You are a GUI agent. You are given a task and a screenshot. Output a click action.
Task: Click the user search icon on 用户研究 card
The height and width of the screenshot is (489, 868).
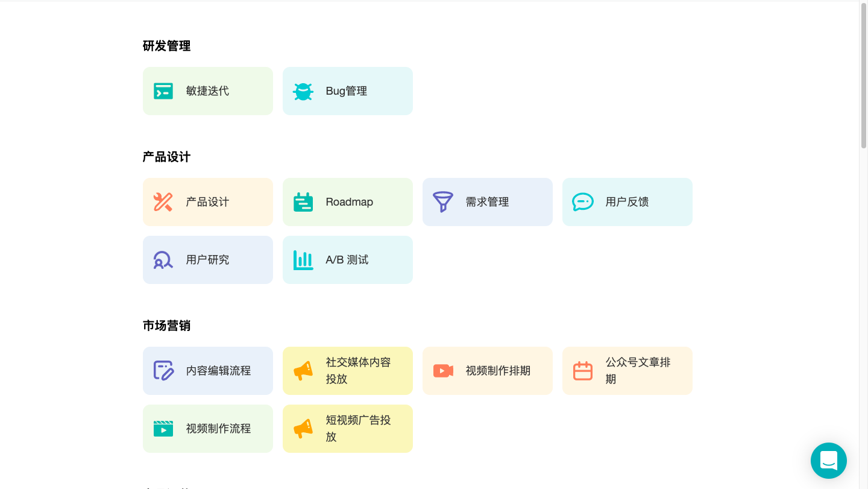point(163,260)
